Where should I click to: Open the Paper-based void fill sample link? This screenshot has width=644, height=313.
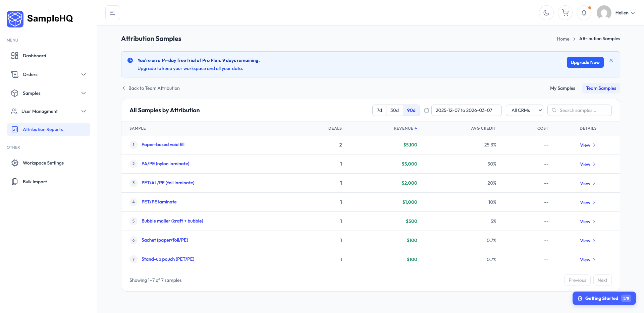[163, 145]
